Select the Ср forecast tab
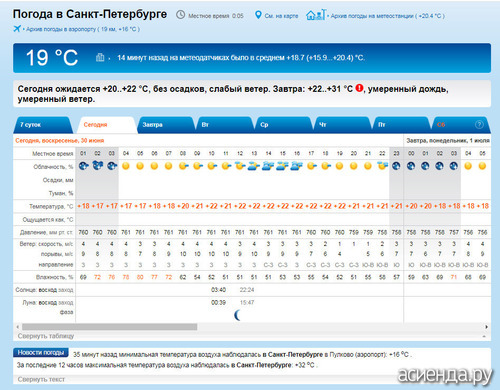The height and width of the screenshot is (390, 500). coord(284,125)
